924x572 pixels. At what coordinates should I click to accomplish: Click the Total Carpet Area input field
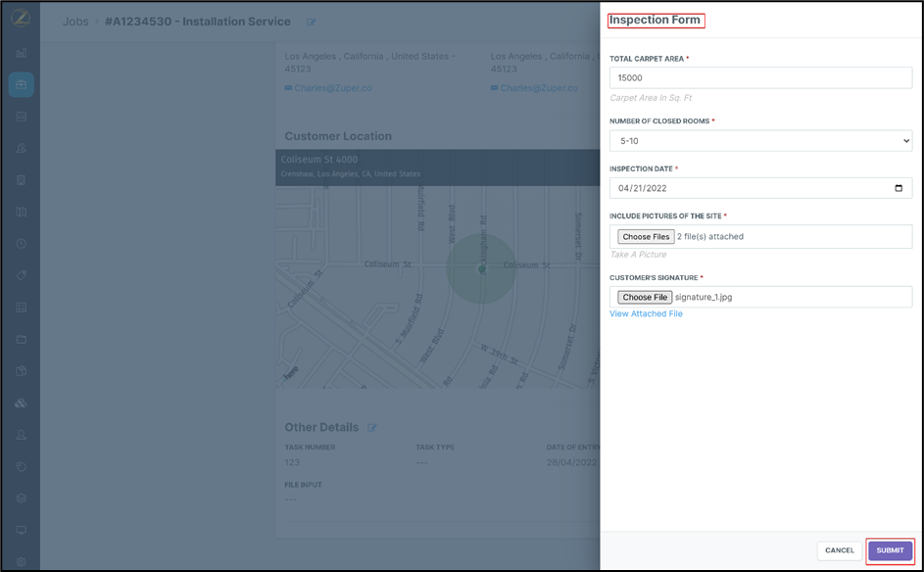click(x=760, y=78)
